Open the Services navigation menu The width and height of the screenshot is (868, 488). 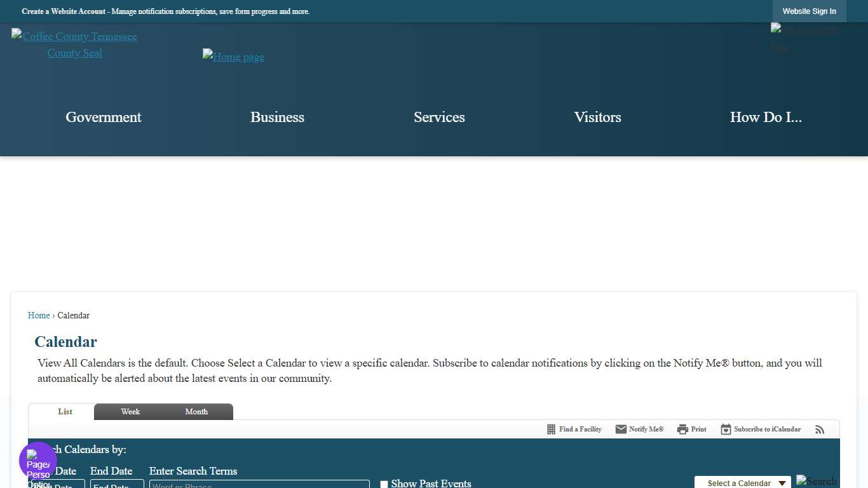439,117
